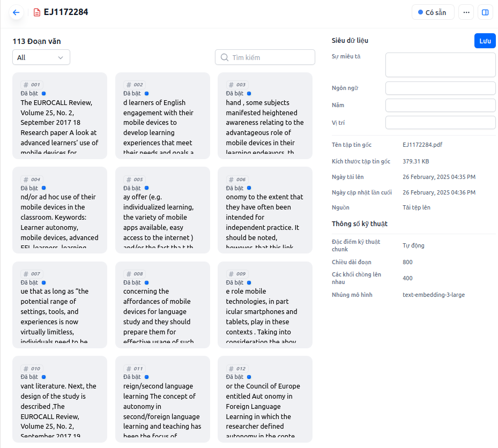Toggle enabled status dot on chunk 010

click(44, 377)
